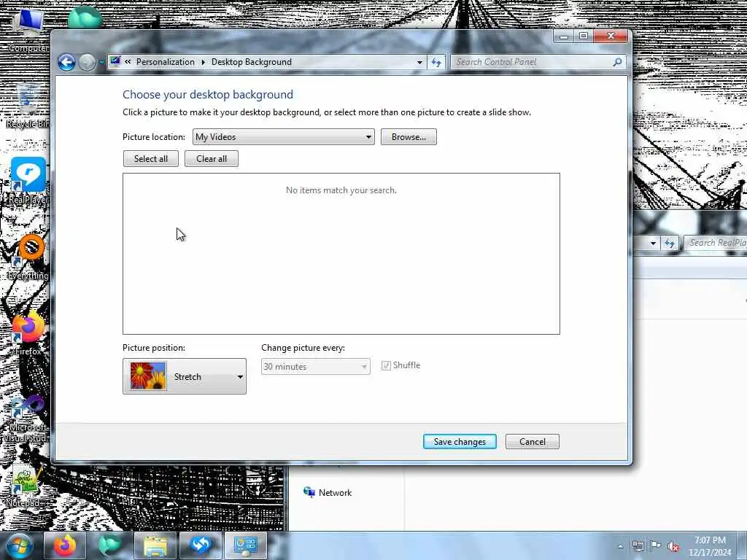
Task: Select the Computer desktop icon
Action: point(28,31)
